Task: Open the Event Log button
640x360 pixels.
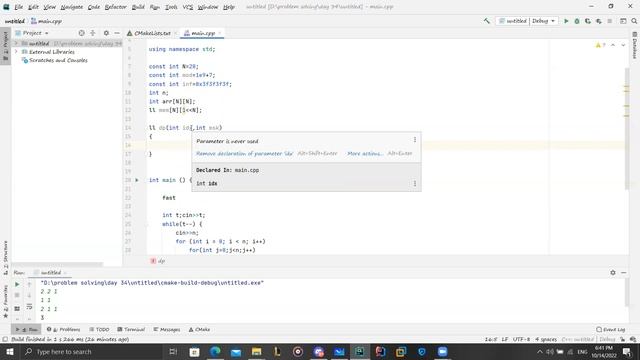Action: pos(611,329)
